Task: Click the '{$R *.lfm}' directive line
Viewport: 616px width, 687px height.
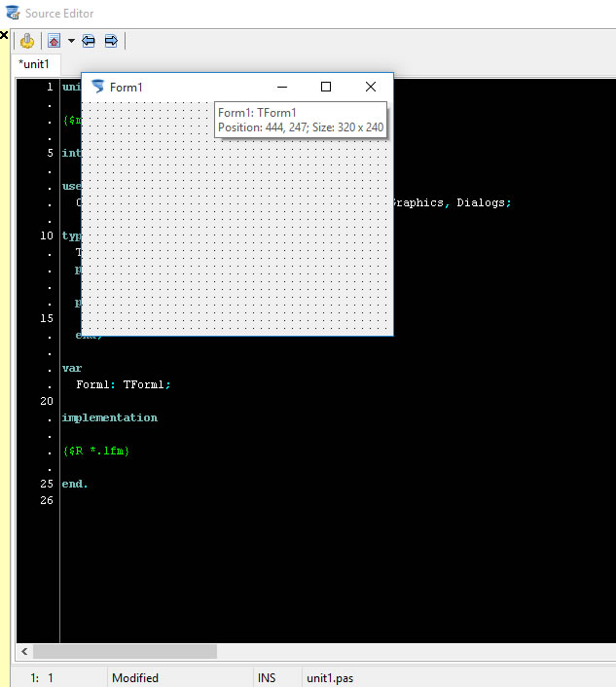Action: (x=96, y=451)
